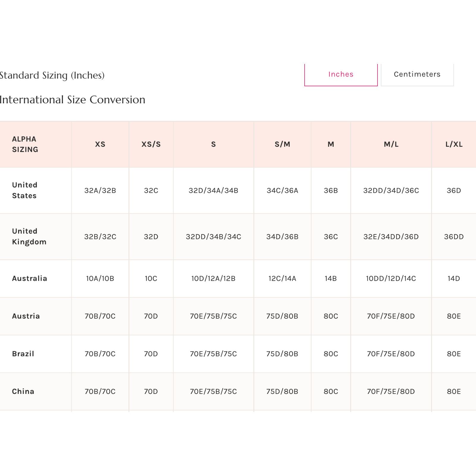476x476 pixels.
Task: Click Austria M/L cell '70F/75E/80D'
Action: [391, 316]
